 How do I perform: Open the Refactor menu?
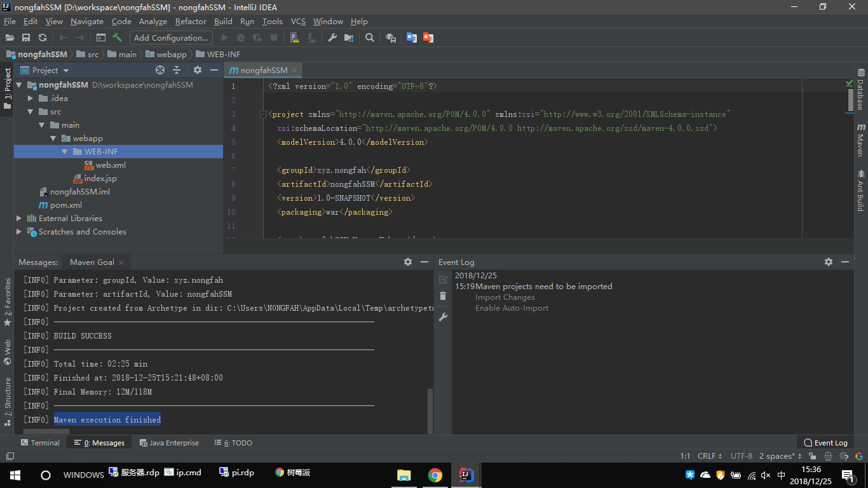191,21
